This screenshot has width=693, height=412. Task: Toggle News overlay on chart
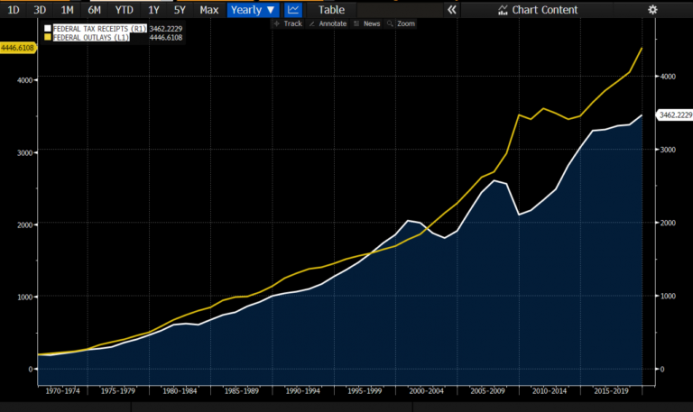pyautogui.click(x=367, y=23)
